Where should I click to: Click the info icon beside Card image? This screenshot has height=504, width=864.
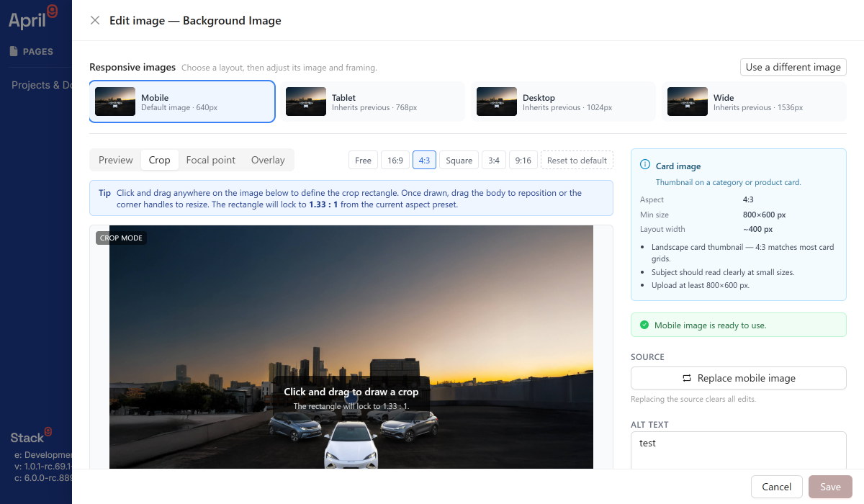(x=645, y=166)
